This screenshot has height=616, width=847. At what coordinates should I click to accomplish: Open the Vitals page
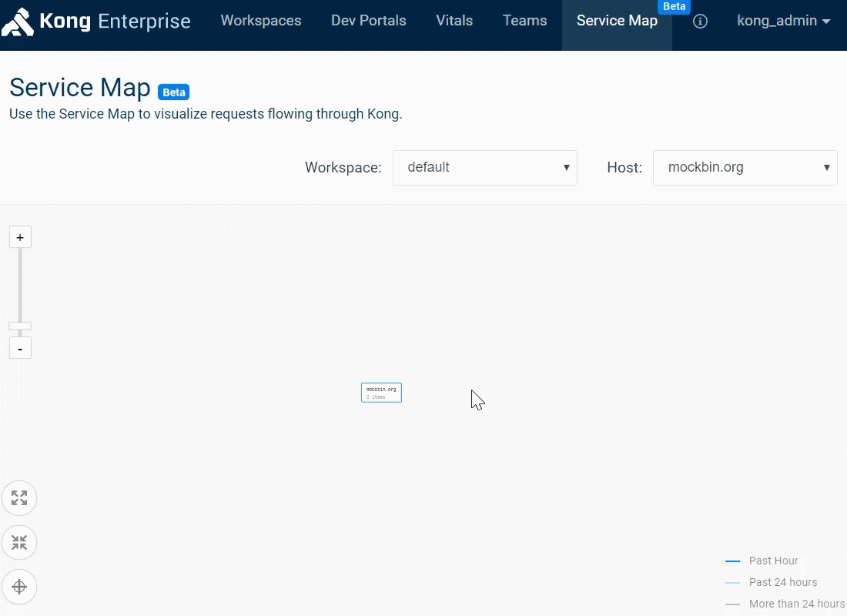[x=454, y=21]
